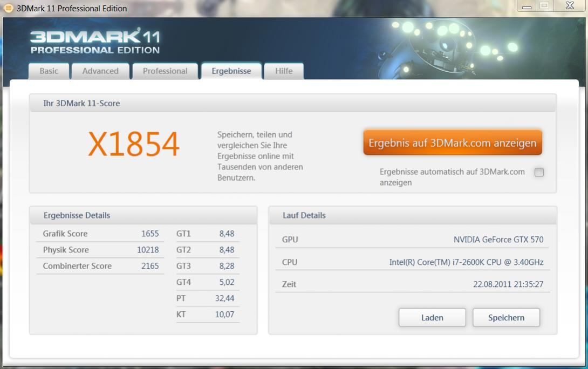Select the Grafik Score value 1655
The image size is (588, 369).
click(150, 234)
